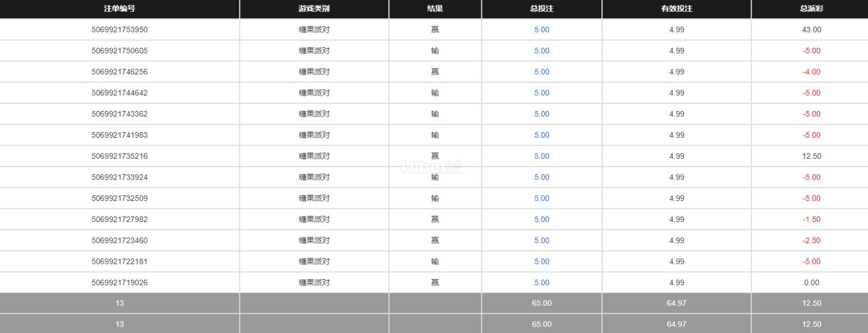
Task: Select order number 5069921722181
Action: click(119, 261)
